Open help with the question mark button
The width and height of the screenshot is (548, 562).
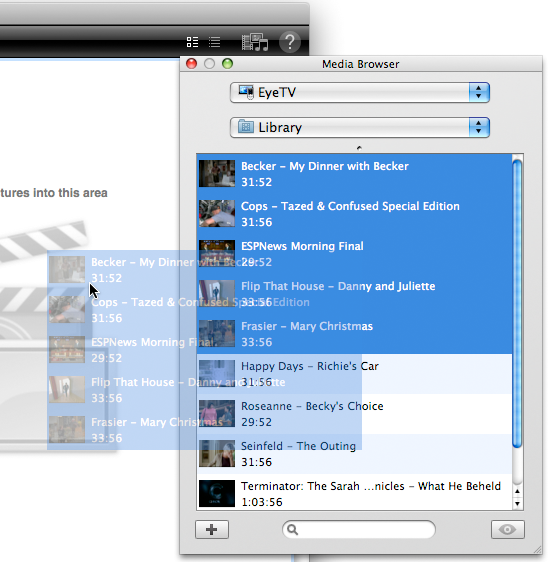290,42
